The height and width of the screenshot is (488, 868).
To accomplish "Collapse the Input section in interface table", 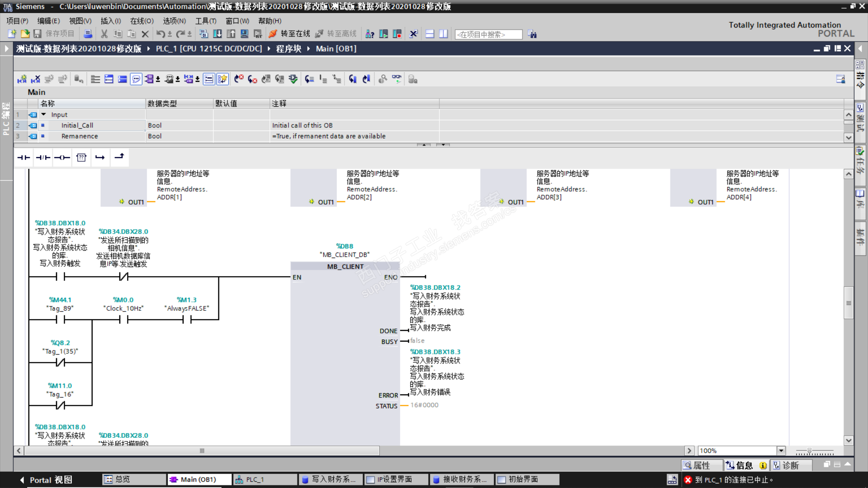I will tap(44, 115).
